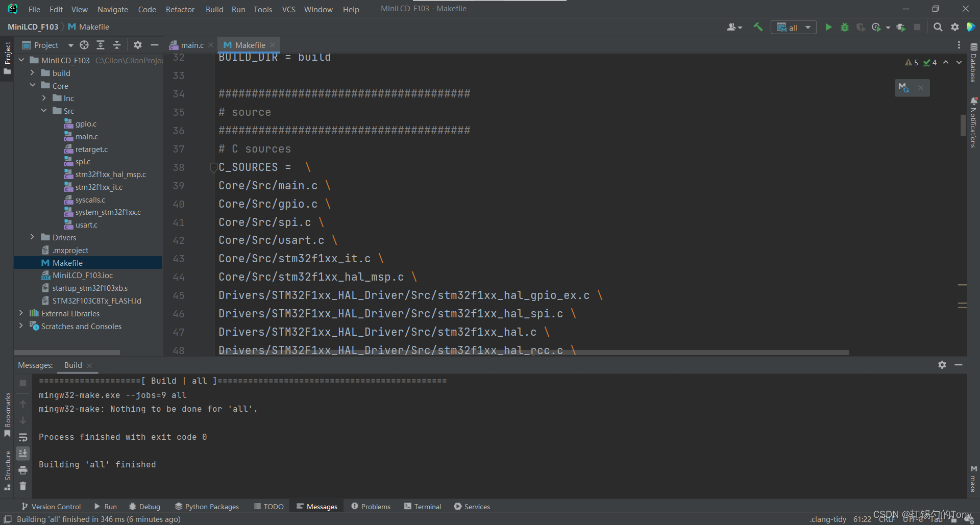Expand Scratches and Consoles node
Viewport: 980px width, 525px height.
coord(21,326)
